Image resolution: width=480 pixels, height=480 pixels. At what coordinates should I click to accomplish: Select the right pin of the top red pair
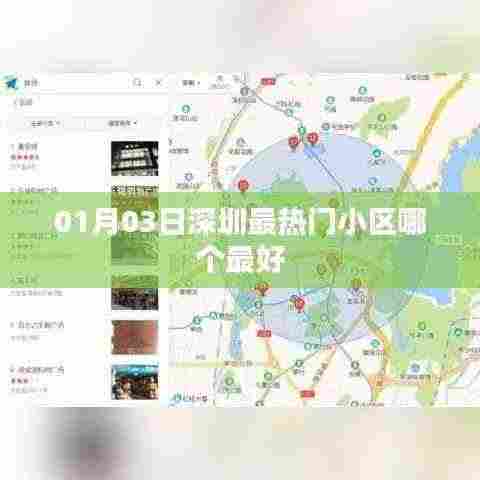[x=313, y=137]
